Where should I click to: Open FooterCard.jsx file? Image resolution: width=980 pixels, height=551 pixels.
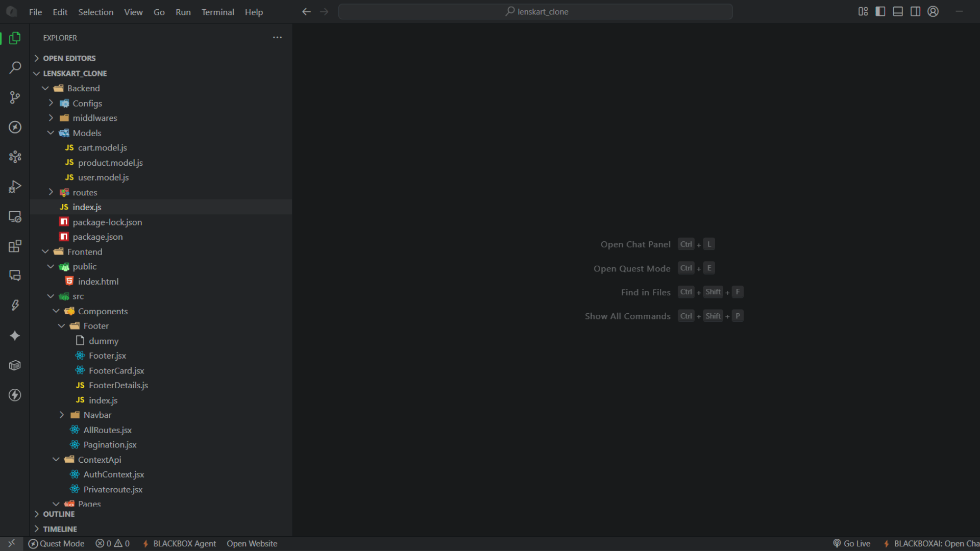click(x=116, y=370)
